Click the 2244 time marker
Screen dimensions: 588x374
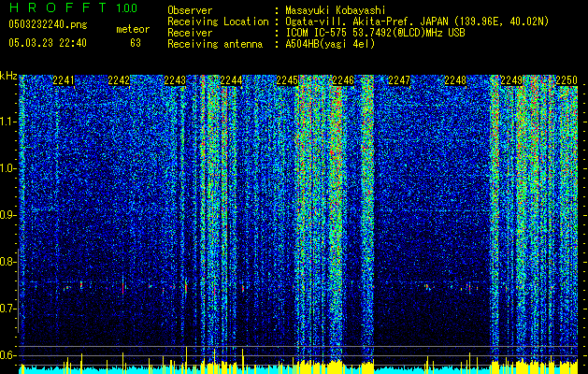coord(231,79)
